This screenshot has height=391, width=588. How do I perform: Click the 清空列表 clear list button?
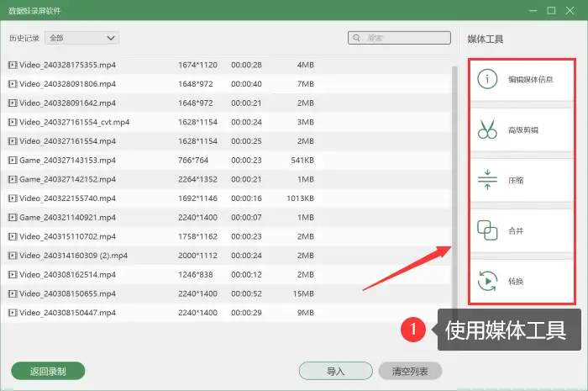point(410,371)
